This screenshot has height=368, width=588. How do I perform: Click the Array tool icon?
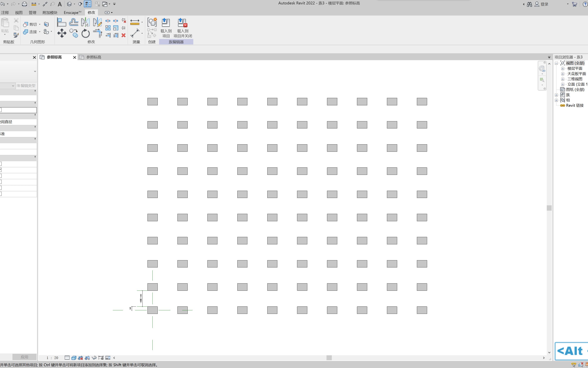(x=108, y=28)
